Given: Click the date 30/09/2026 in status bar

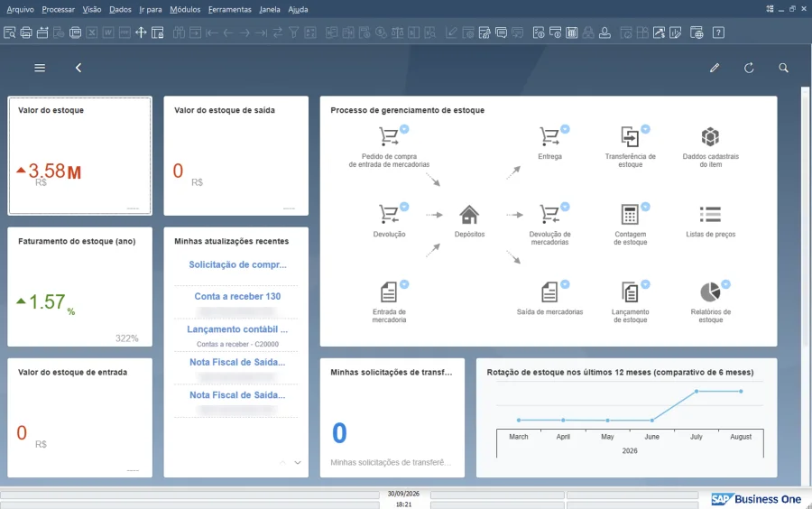Looking at the screenshot, I should click(x=403, y=494).
